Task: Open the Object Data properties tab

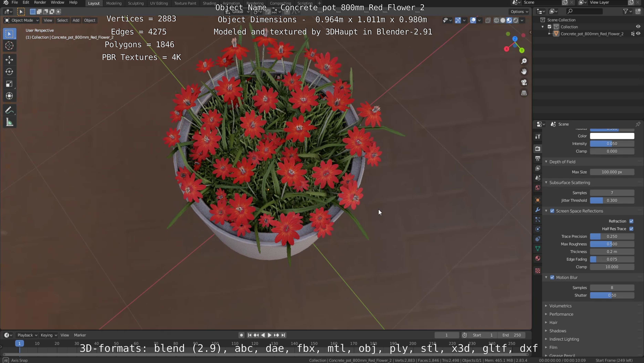Action: pyautogui.click(x=538, y=249)
